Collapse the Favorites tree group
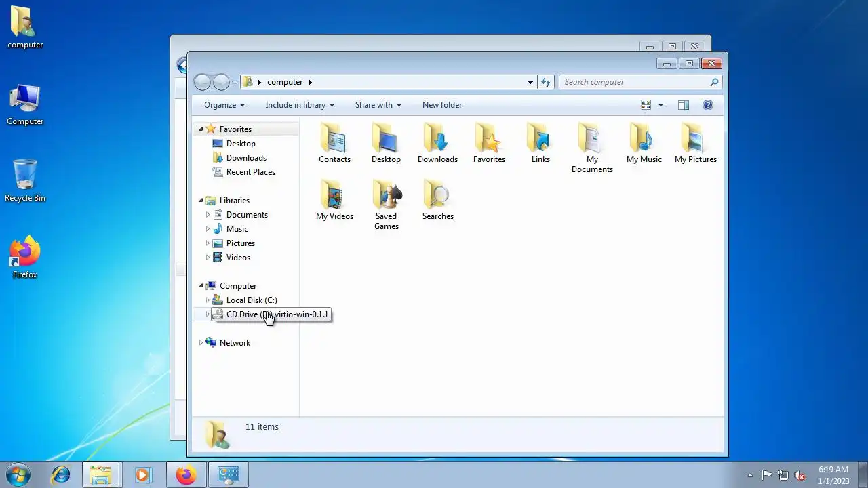This screenshot has width=868, height=488. [201, 129]
